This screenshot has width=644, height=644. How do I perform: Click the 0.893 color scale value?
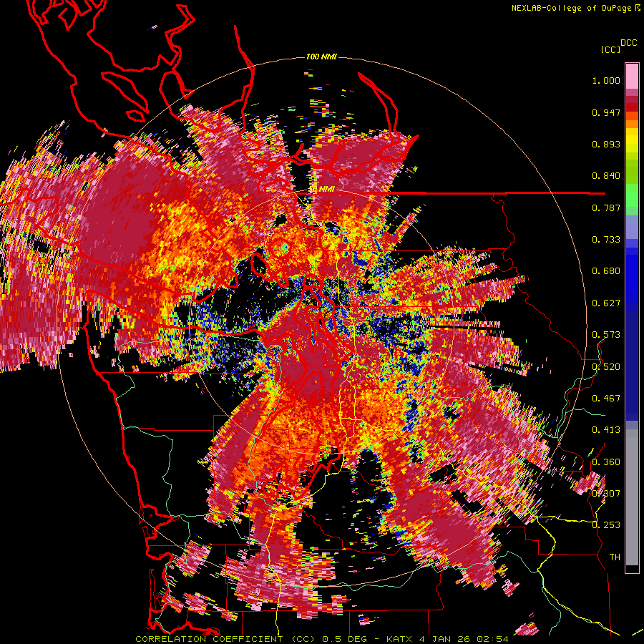point(606,144)
